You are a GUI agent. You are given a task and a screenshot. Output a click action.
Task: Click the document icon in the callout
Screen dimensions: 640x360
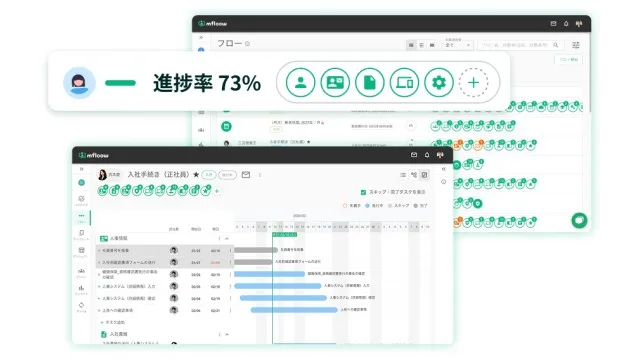pyautogui.click(x=369, y=82)
